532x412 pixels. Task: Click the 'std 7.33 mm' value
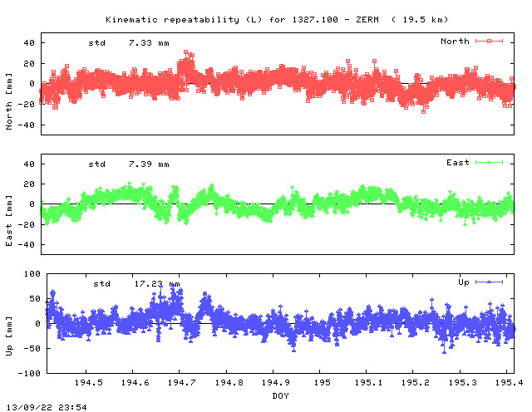[129, 43]
